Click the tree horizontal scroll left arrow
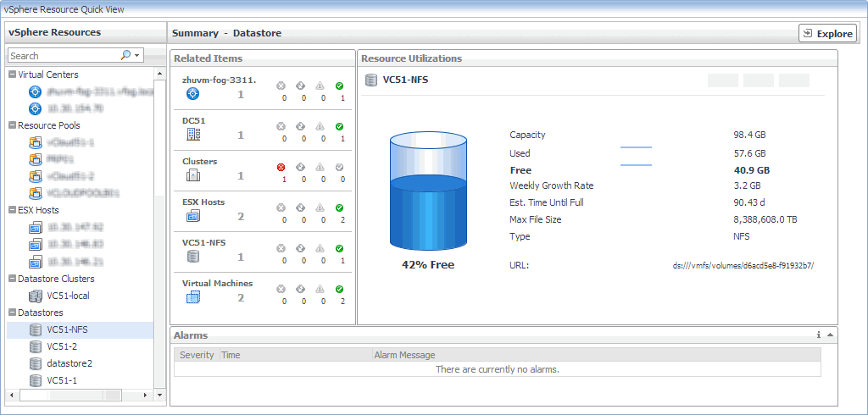The image size is (868, 415). click(x=13, y=395)
